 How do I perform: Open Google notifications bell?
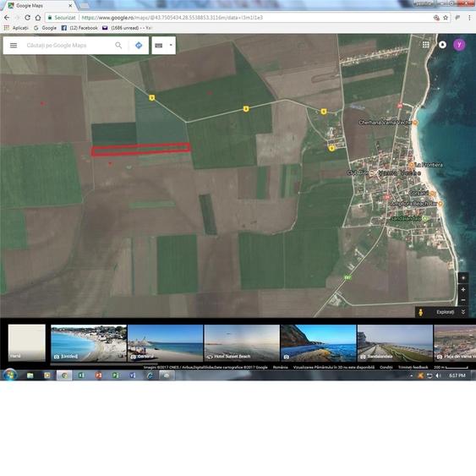[443, 45]
